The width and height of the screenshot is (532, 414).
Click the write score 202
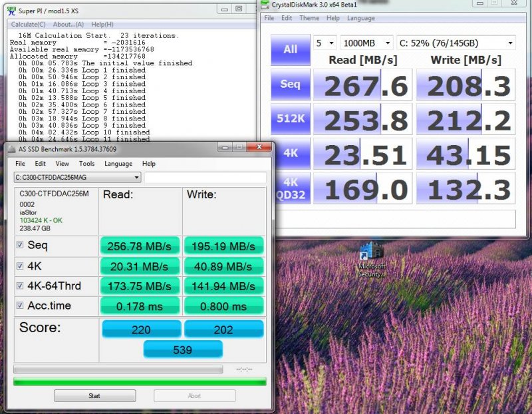[x=223, y=329]
